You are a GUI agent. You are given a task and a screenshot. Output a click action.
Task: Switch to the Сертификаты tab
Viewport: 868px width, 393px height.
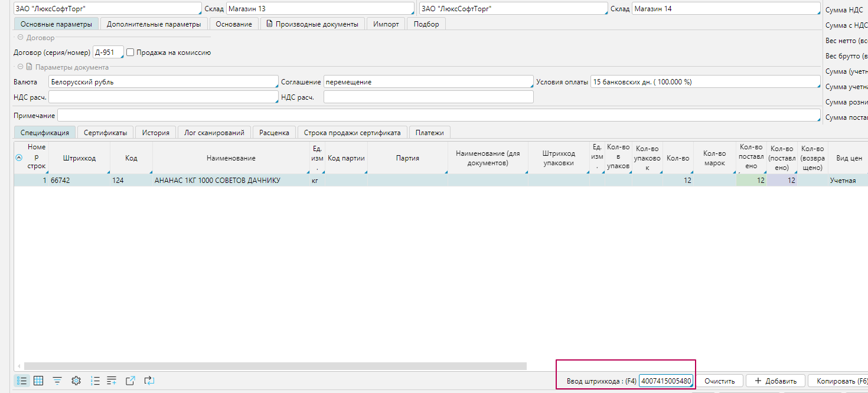coord(105,133)
